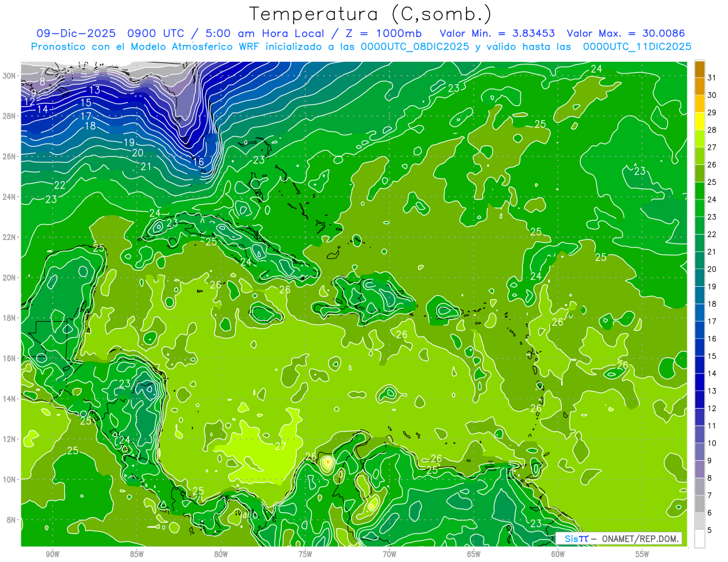728x562 pixels.
Task: Click the latitude axis label "26N"
Action: click(10, 156)
